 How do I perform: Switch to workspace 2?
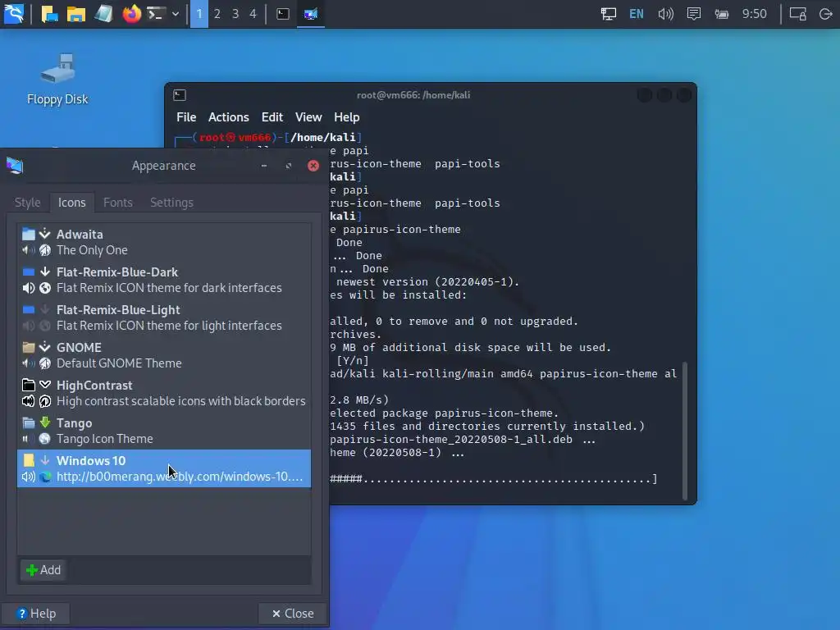click(217, 14)
